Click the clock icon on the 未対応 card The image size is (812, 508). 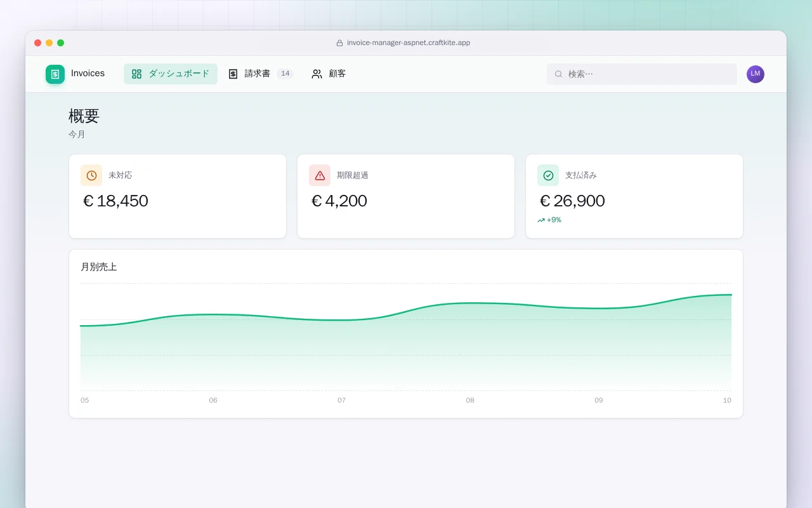pos(91,175)
